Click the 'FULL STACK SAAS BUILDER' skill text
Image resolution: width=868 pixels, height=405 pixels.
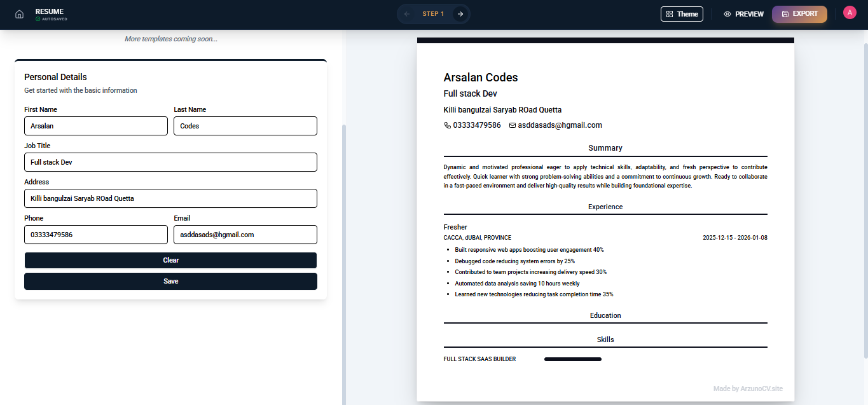tap(479, 359)
